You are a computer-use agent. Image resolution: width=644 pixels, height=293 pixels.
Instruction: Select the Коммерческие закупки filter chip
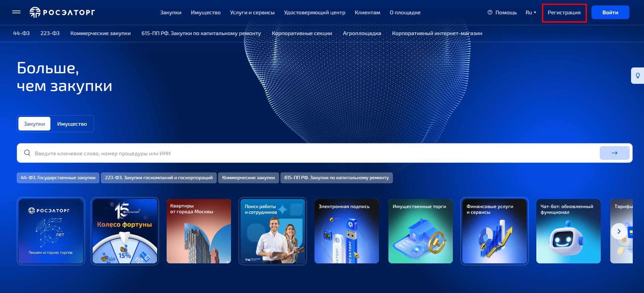(248, 178)
